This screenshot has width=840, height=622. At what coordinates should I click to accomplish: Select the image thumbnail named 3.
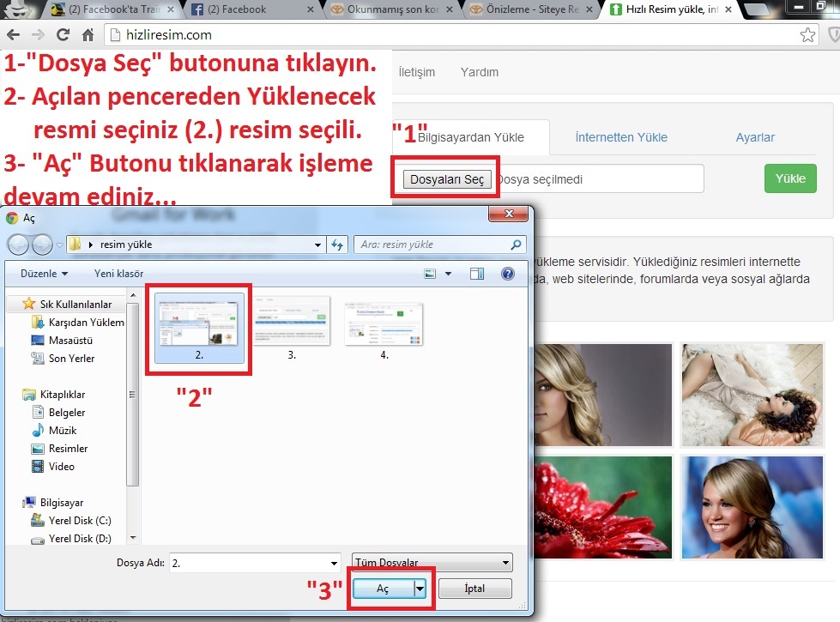tap(292, 326)
